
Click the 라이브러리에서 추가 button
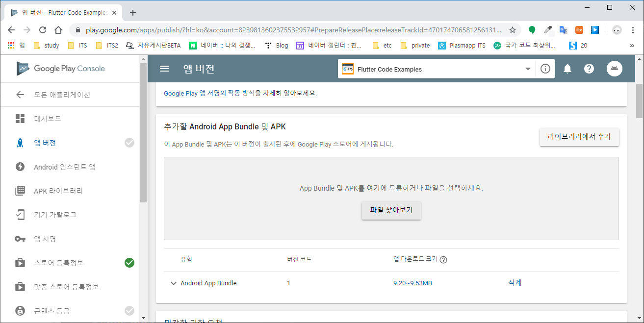pyautogui.click(x=579, y=137)
